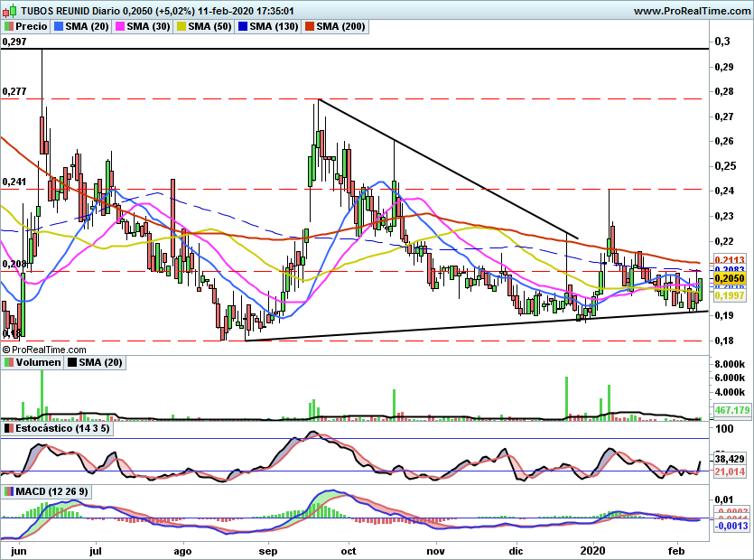Click the light-blue SMA (20) color swatch

[58, 26]
